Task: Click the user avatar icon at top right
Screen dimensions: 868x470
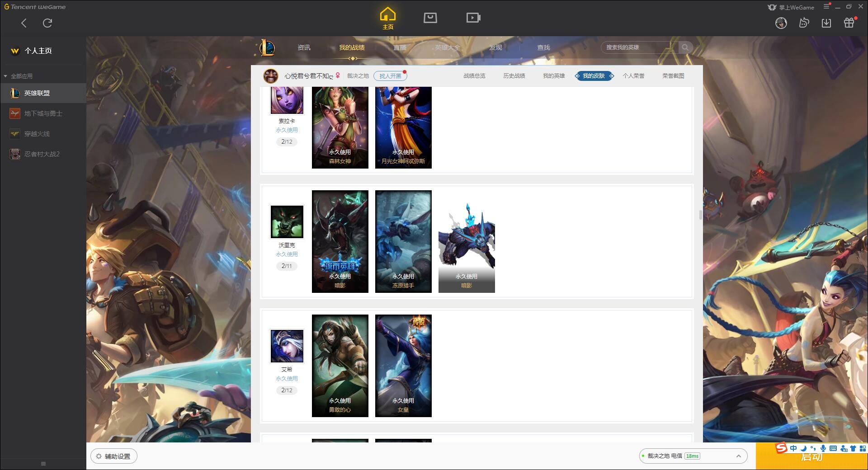Action: tap(781, 23)
